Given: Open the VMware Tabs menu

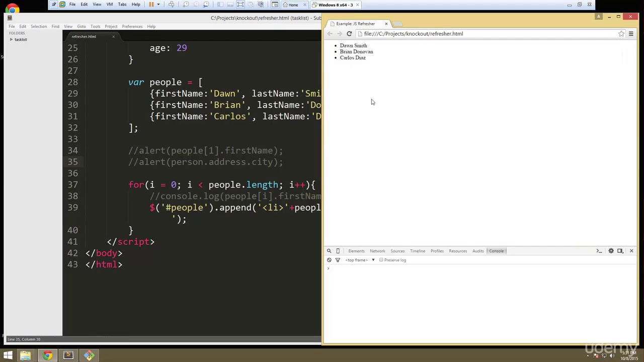Looking at the screenshot, I should [122, 5].
